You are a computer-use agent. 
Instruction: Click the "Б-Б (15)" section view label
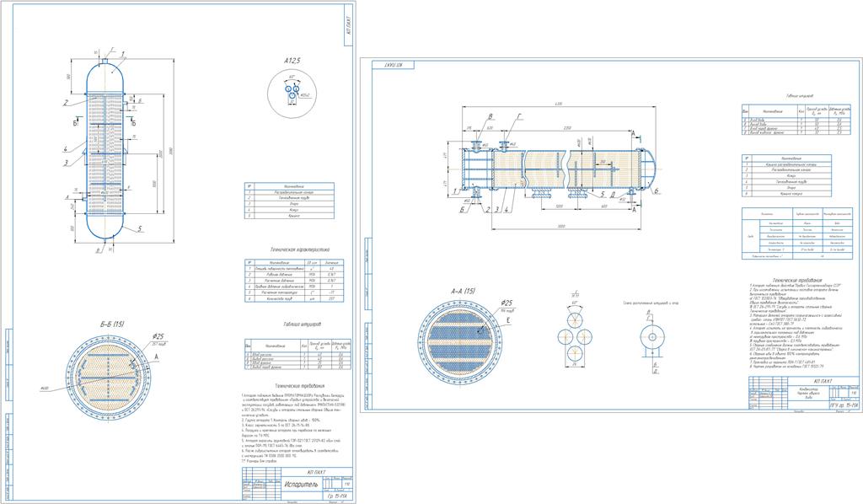click(112, 324)
